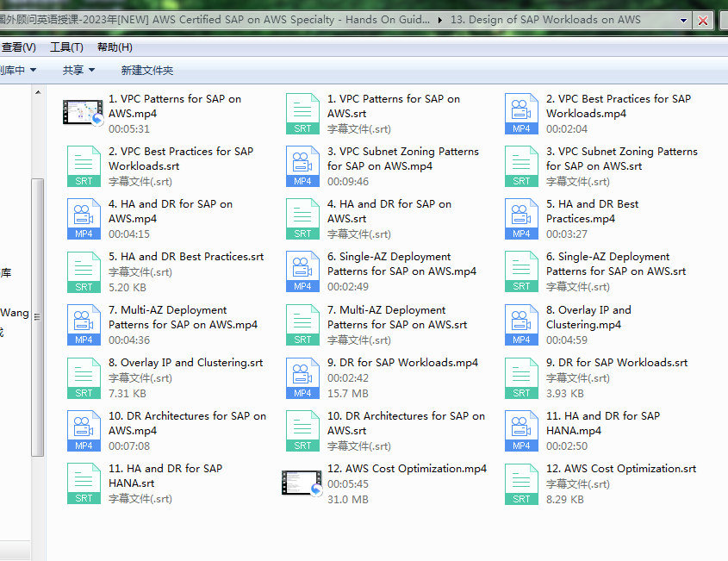This screenshot has width=728, height=561.
Task: Select MP4 icon for 2. VPC Best Practices
Action: [521, 114]
